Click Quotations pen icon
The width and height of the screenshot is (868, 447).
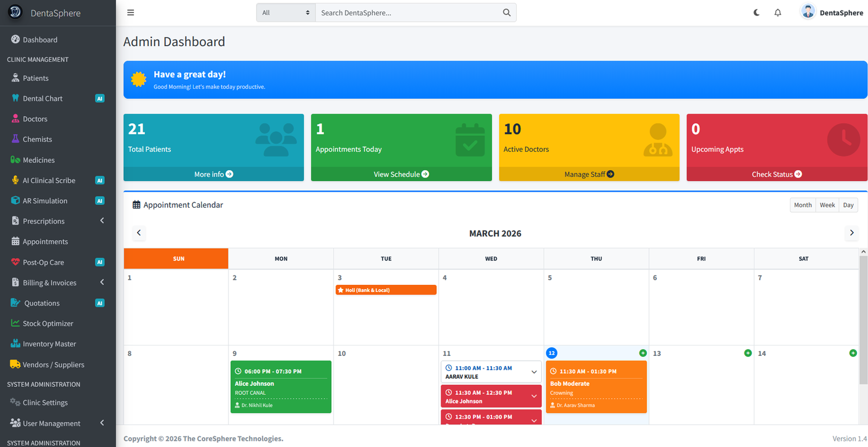15,303
